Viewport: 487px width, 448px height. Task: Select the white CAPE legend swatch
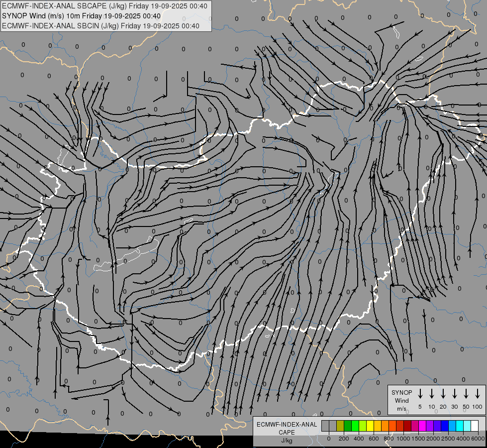coord(474,426)
